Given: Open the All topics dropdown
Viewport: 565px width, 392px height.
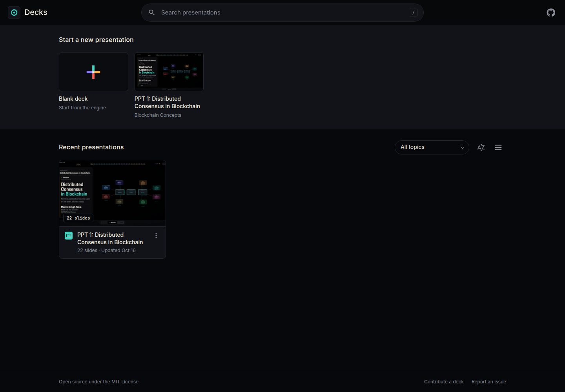Looking at the screenshot, I should 432,147.
